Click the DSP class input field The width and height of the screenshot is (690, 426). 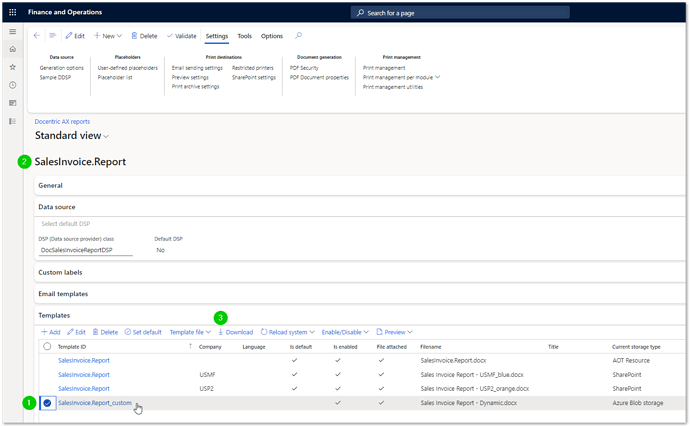coord(85,250)
